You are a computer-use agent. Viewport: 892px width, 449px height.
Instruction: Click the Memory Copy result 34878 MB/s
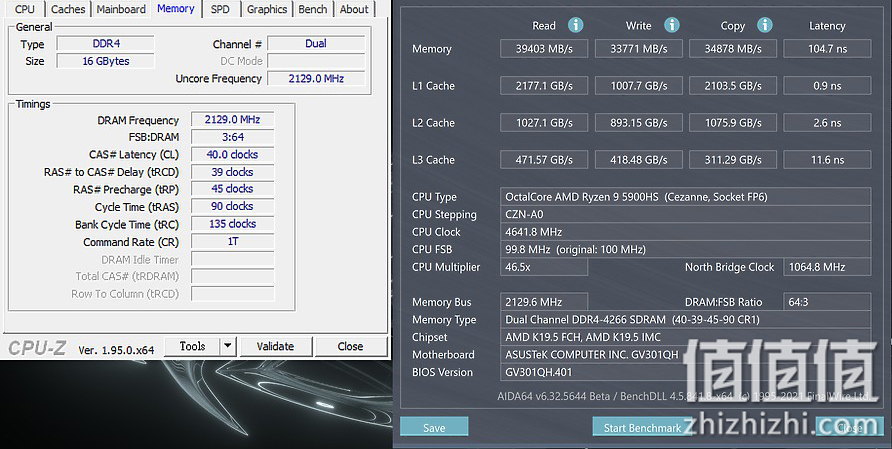733,48
